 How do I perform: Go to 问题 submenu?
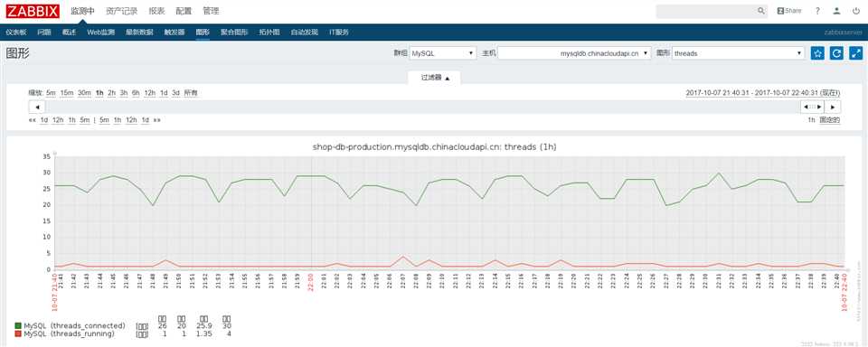(x=44, y=33)
